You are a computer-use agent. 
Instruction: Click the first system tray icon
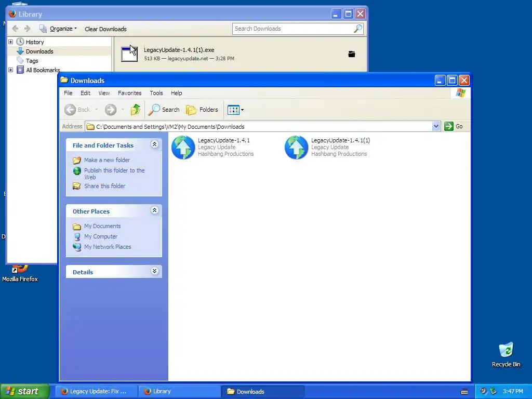point(483,391)
